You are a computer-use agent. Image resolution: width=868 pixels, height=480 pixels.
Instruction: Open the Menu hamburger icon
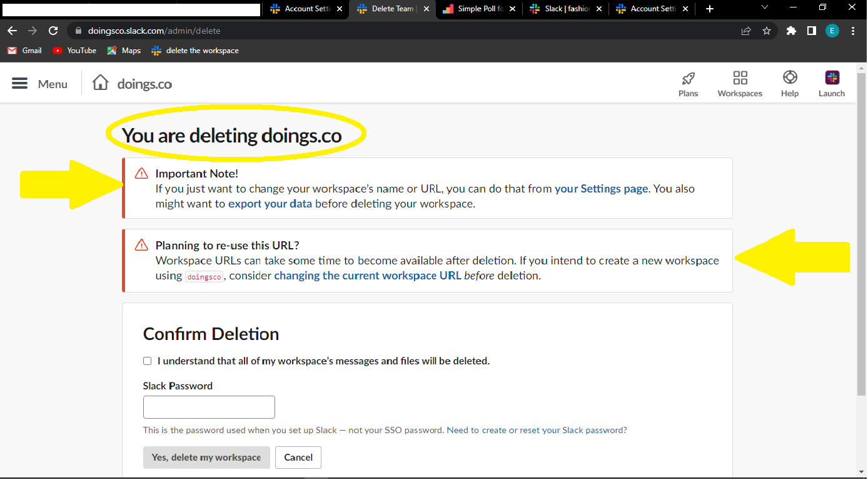[x=20, y=84]
